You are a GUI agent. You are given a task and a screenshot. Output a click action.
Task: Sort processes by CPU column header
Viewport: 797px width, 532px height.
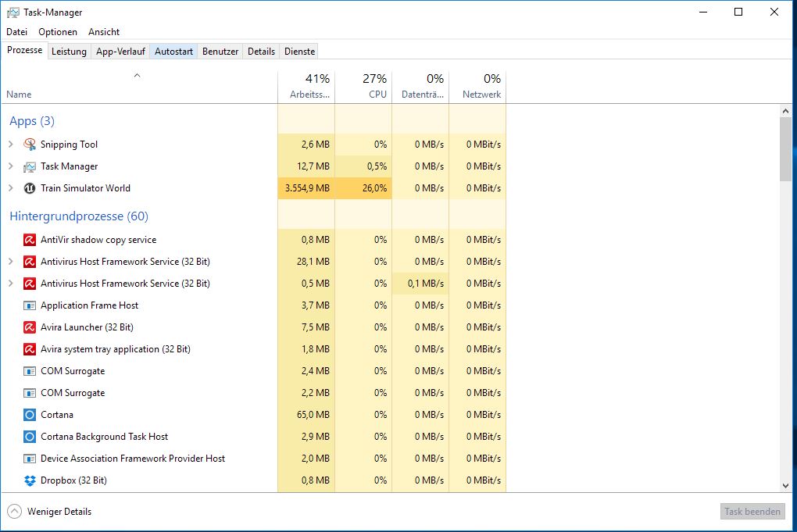pyautogui.click(x=363, y=86)
